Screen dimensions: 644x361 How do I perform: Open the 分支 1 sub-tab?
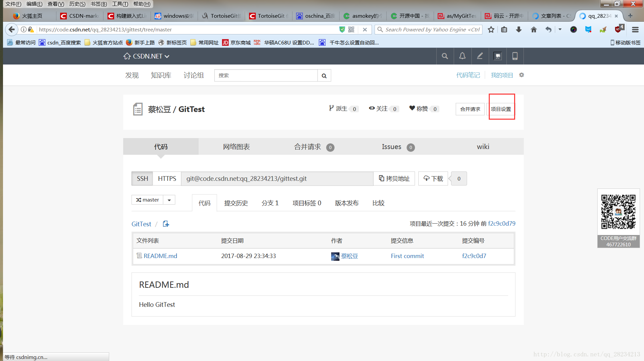click(x=270, y=203)
